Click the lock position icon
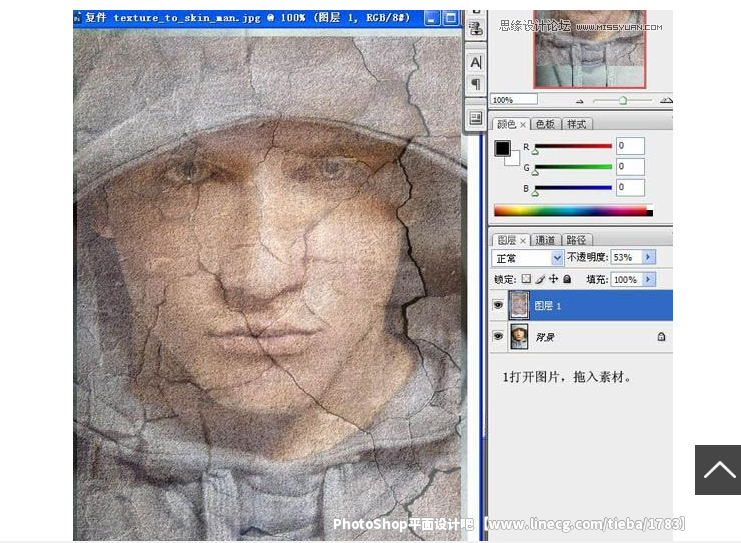Screen dimensions: 741x543 point(553,280)
